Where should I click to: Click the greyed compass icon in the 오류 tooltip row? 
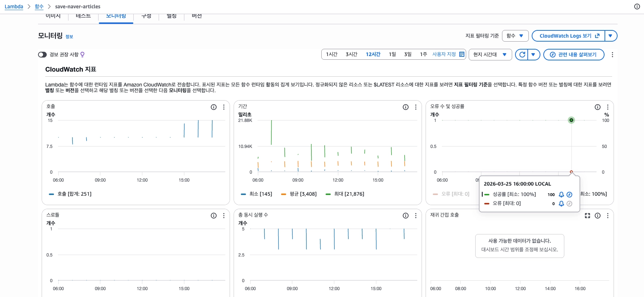569,204
